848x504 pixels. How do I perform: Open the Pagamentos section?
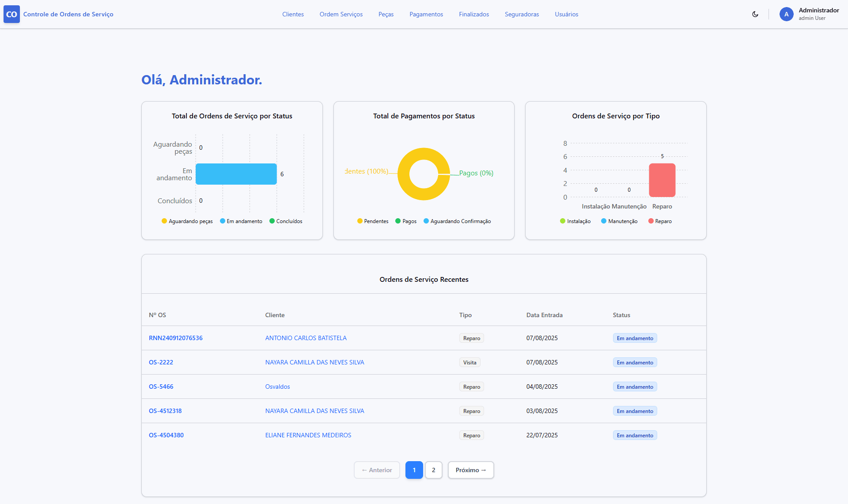[x=426, y=14]
